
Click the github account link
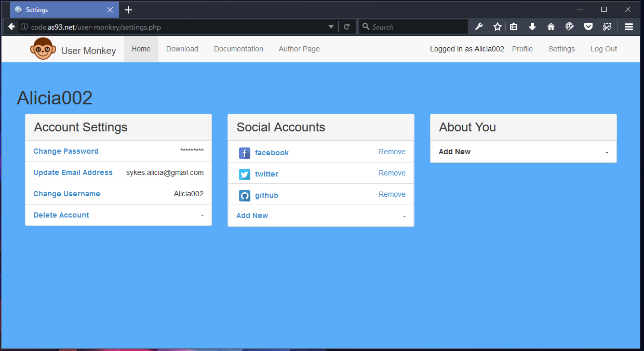point(266,195)
